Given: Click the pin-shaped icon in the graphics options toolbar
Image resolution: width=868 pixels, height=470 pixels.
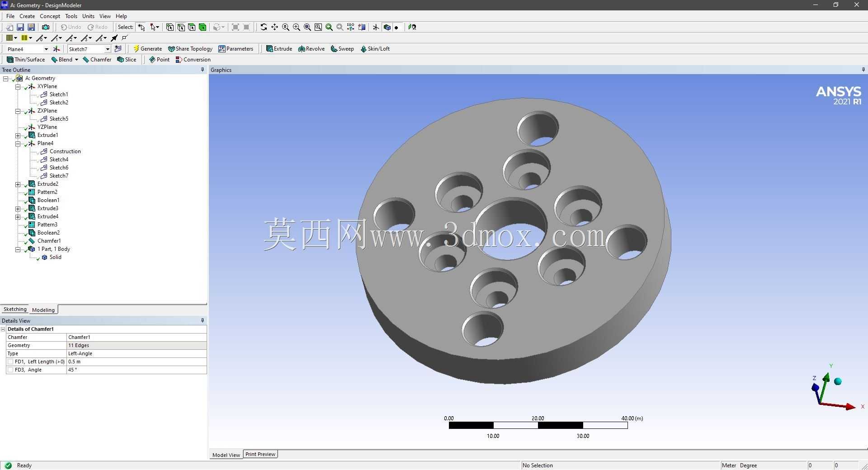Looking at the screenshot, I should 114,38.
